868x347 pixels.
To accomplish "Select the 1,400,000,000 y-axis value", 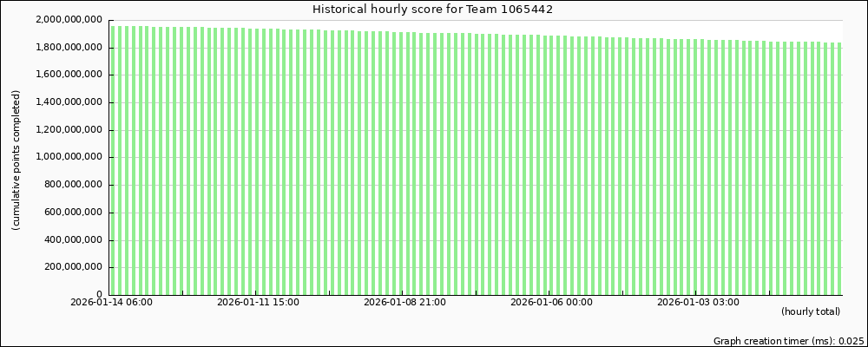I will (x=69, y=102).
